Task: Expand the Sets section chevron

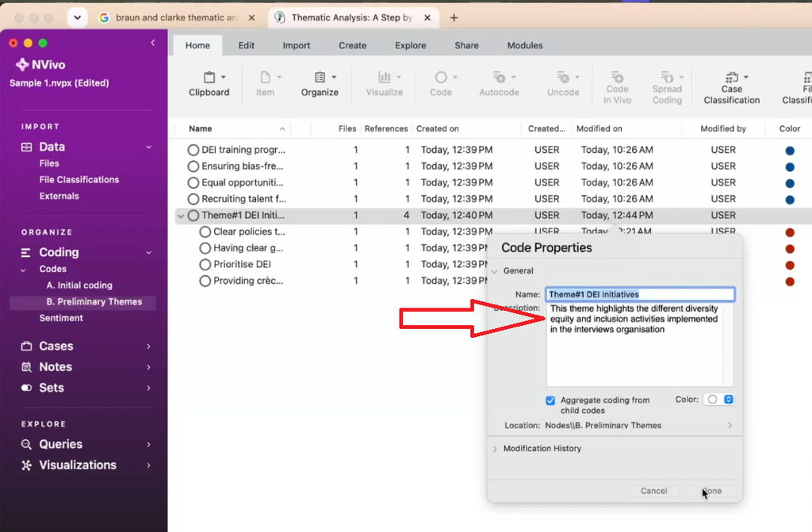Action: [148, 388]
